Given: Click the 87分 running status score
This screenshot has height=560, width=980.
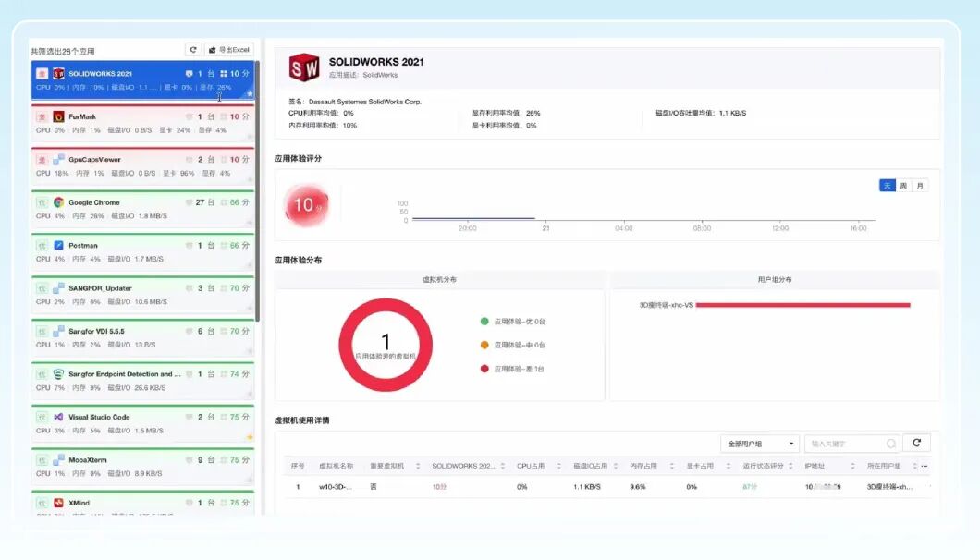Looking at the screenshot, I should [750, 487].
